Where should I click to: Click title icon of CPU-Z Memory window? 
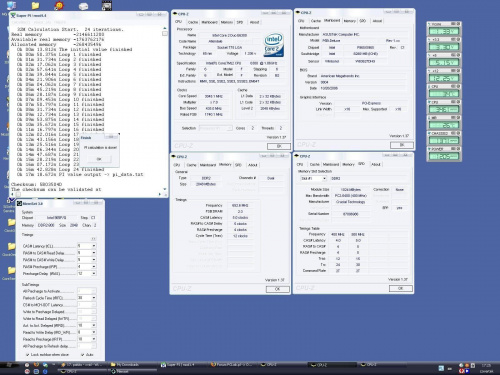tap(174, 156)
